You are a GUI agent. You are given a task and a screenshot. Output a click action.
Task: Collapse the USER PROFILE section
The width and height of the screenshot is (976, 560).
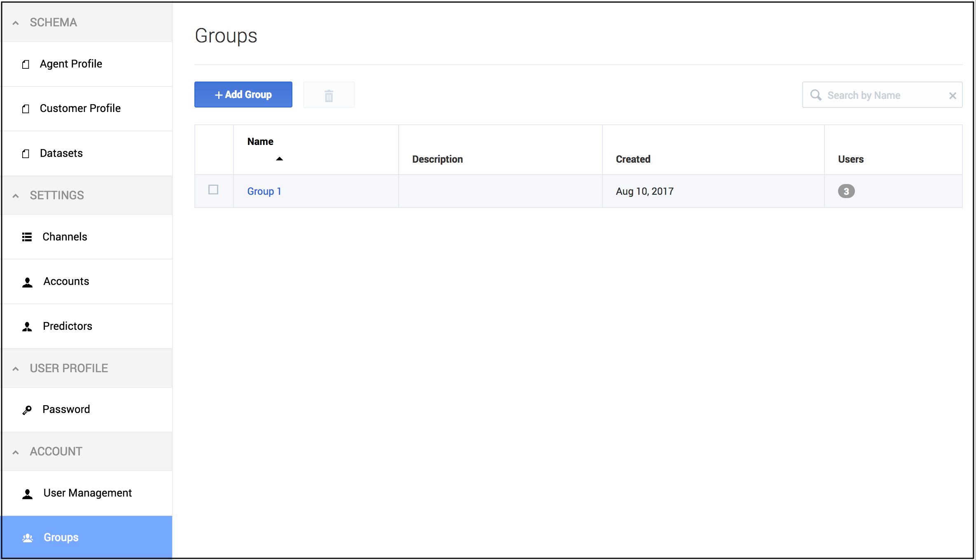coord(16,369)
